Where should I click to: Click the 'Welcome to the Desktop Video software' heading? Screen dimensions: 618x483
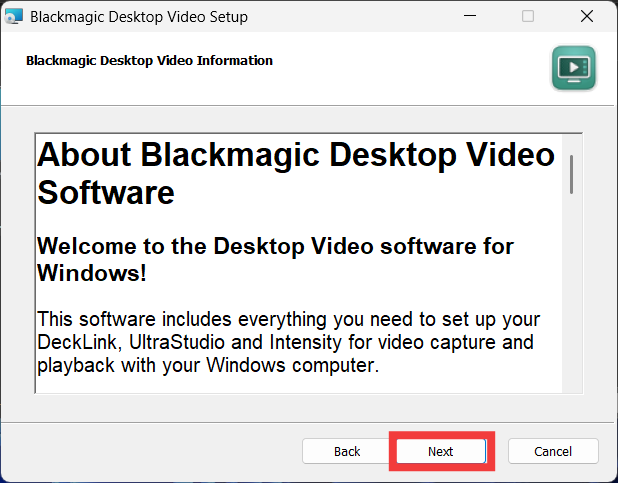[275, 259]
